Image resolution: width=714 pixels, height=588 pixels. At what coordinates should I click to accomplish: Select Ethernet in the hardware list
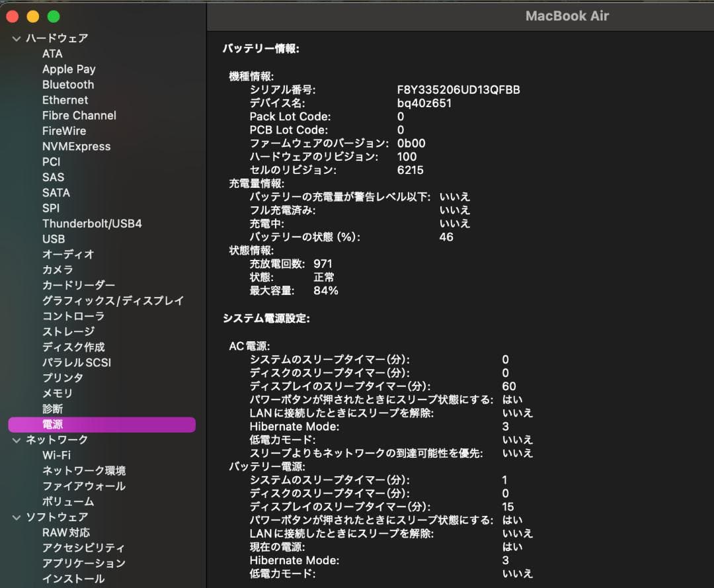pos(65,100)
